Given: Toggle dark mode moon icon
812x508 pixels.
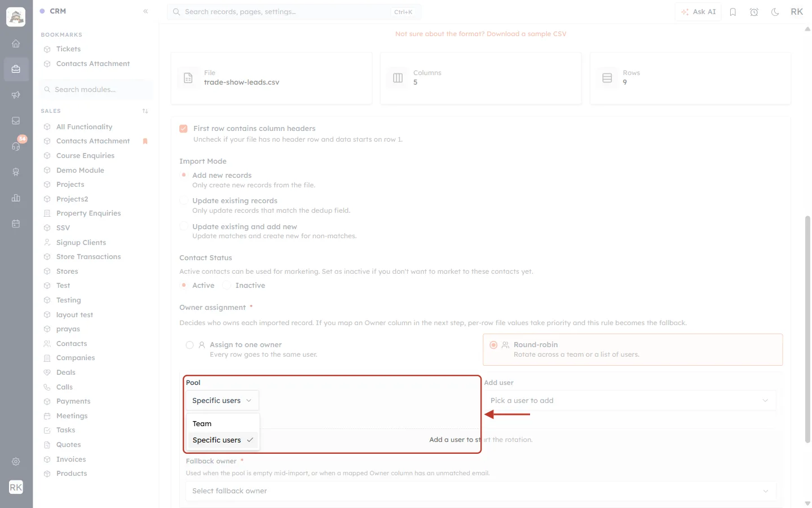Looking at the screenshot, I should tap(775, 12).
